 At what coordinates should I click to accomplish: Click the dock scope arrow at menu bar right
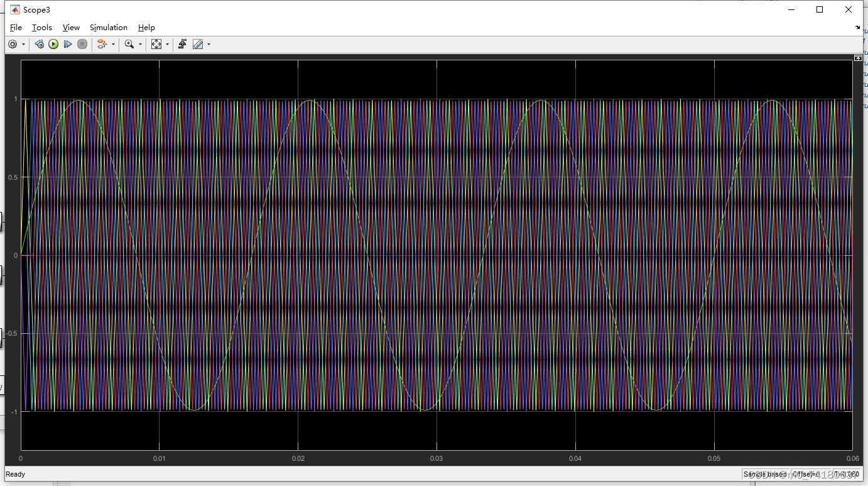coord(858,28)
